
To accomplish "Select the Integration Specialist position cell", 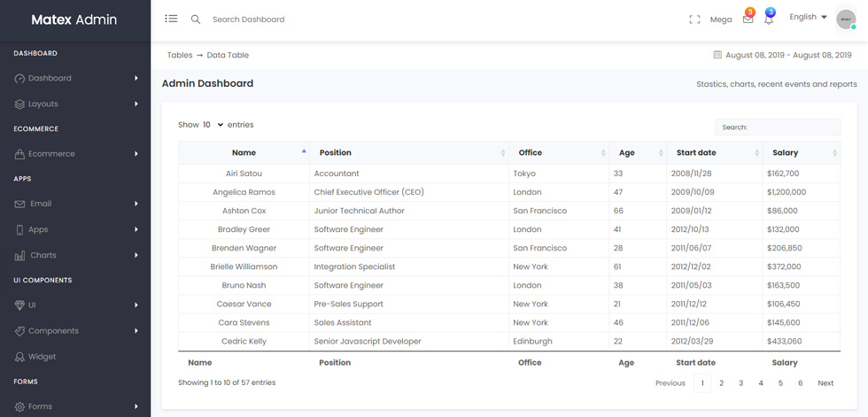I will [x=409, y=266].
